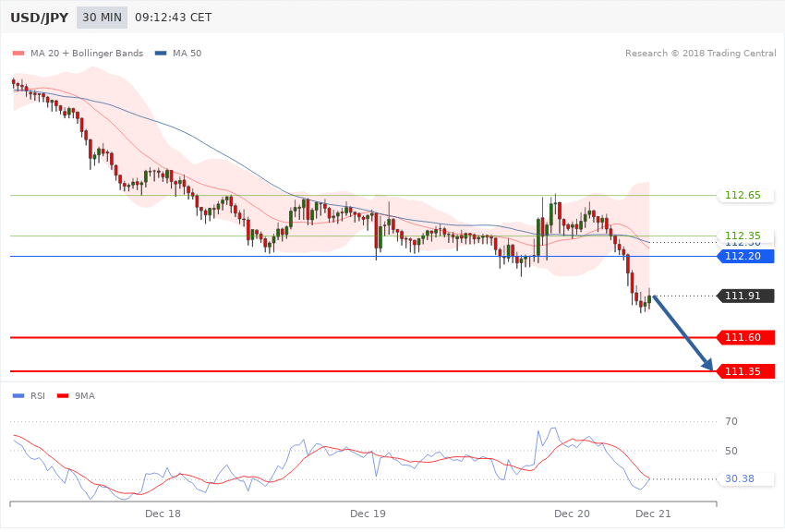Click the black 111.91 current price tag

coord(746,296)
